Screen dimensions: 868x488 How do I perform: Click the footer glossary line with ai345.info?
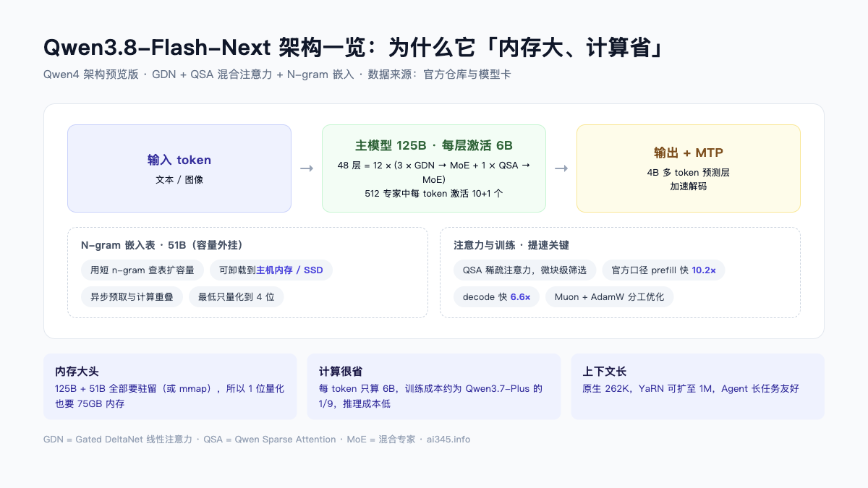click(x=257, y=439)
